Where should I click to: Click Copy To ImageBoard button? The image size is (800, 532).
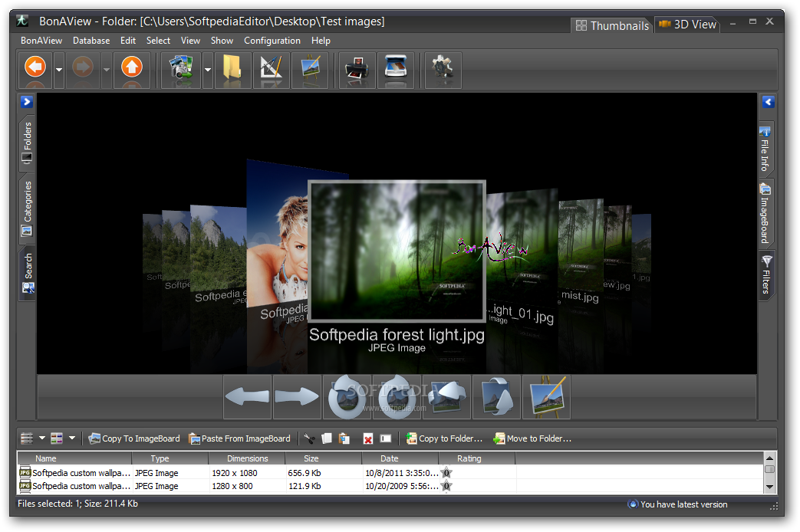pyautogui.click(x=134, y=438)
